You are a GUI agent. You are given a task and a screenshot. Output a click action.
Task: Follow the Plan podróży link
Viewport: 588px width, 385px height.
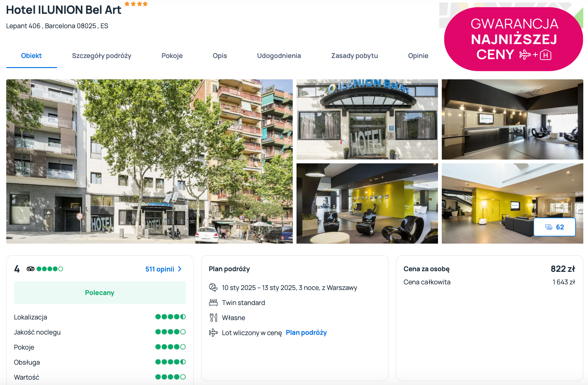(306, 333)
